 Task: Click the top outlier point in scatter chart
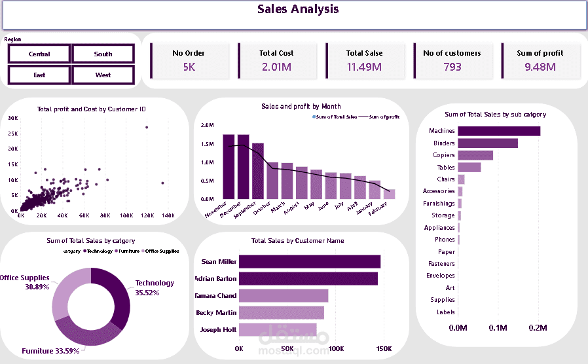[147, 128]
